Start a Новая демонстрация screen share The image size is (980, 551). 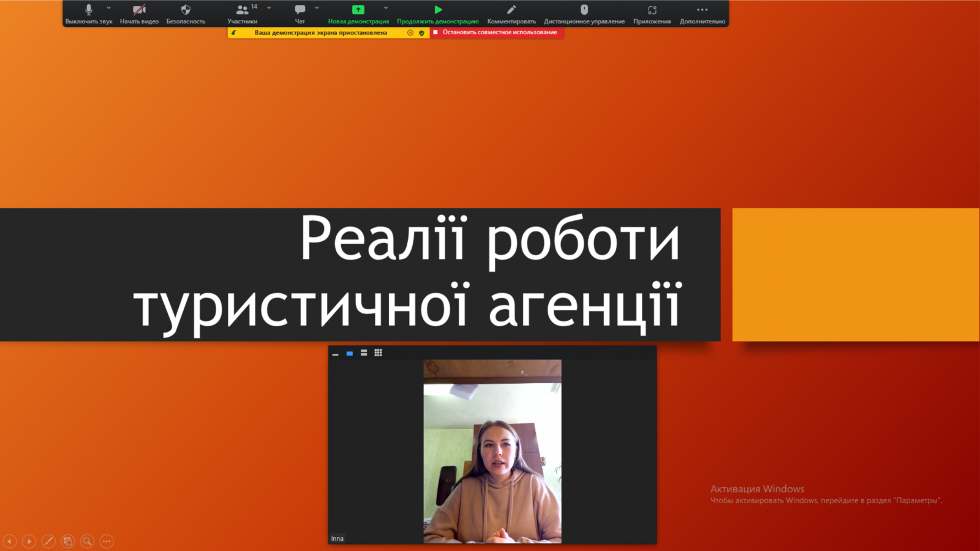[x=358, y=13]
